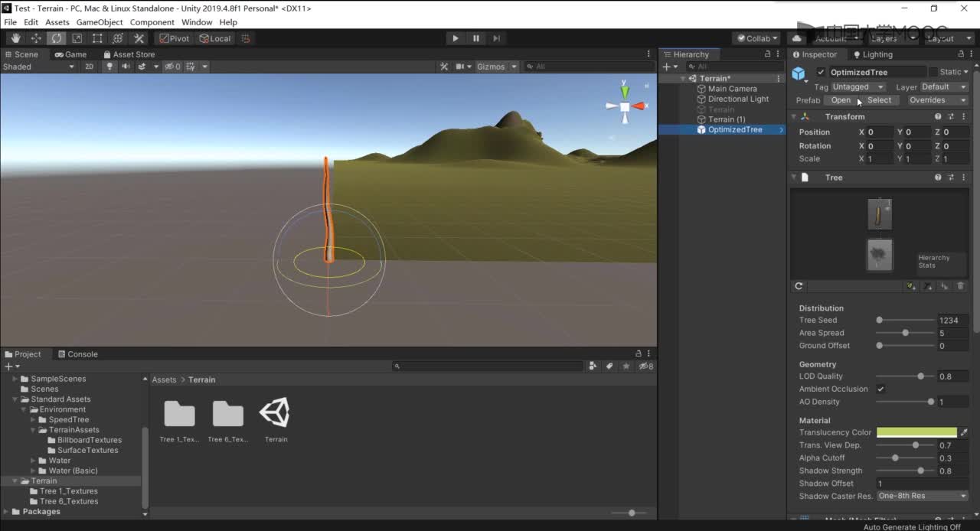The height and width of the screenshot is (531, 980).
Task: Open the Assets menu
Action: tap(57, 22)
